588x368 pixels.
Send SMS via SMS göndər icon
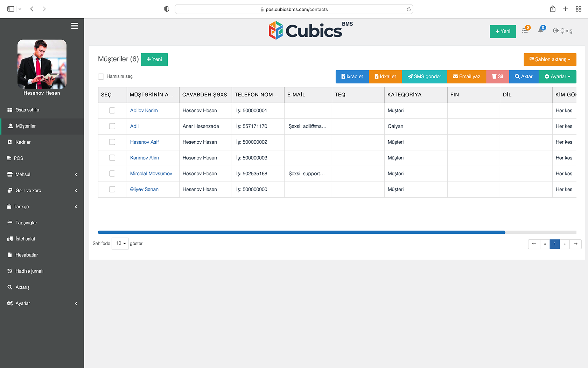[410, 76]
